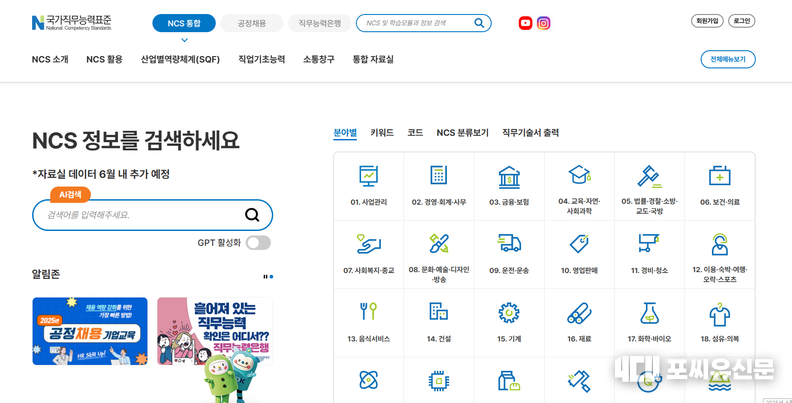Open the 전체메뉴보기 button
The width and height of the screenshot is (792, 403).
(x=728, y=59)
